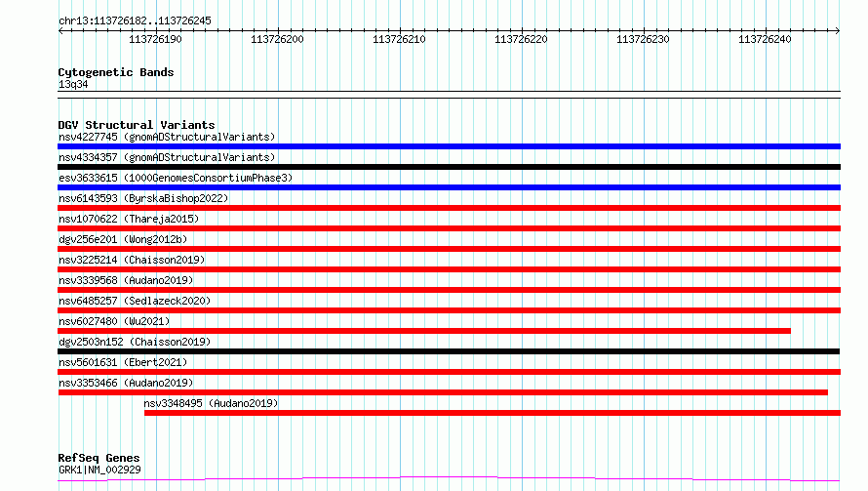Select variant label dgv2503n152 (Chaisson2019)
Screen dimensions: 868x491
click(135, 342)
